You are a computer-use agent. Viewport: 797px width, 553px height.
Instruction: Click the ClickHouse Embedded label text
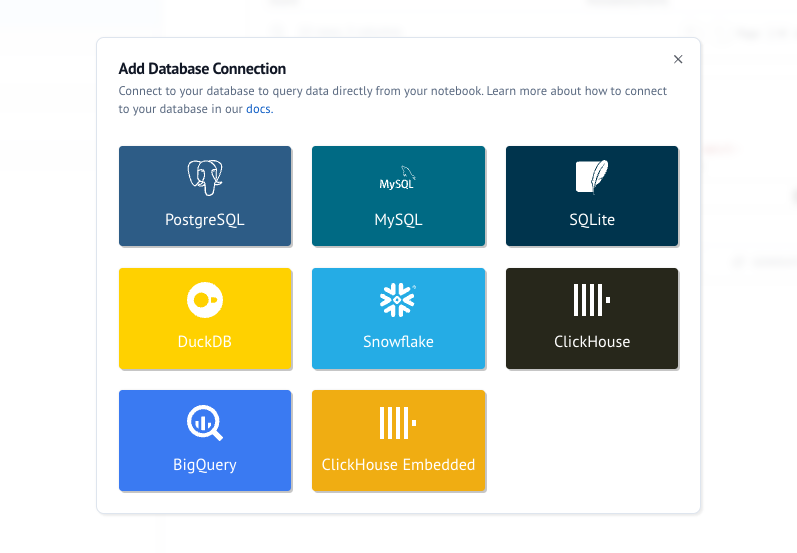pos(398,465)
